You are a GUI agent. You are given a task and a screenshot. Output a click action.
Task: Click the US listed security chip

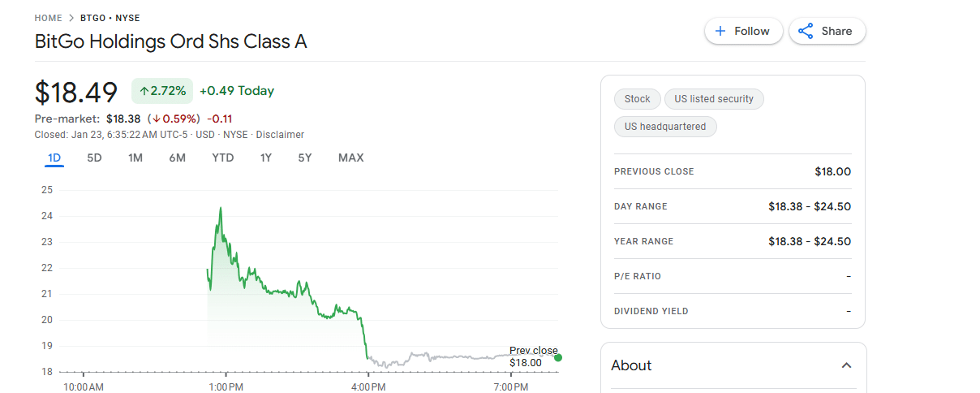pyautogui.click(x=714, y=99)
